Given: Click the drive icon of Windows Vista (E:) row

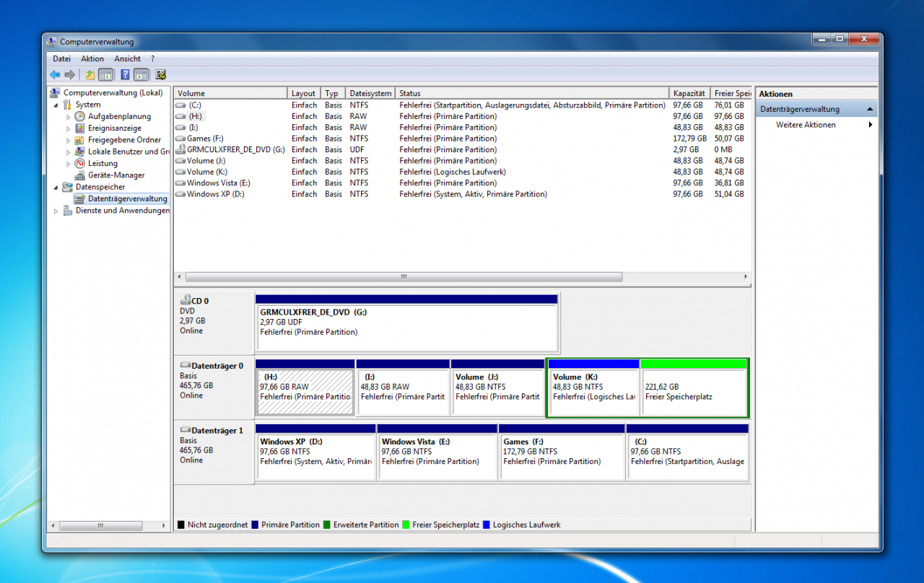Looking at the screenshot, I should (180, 183).
